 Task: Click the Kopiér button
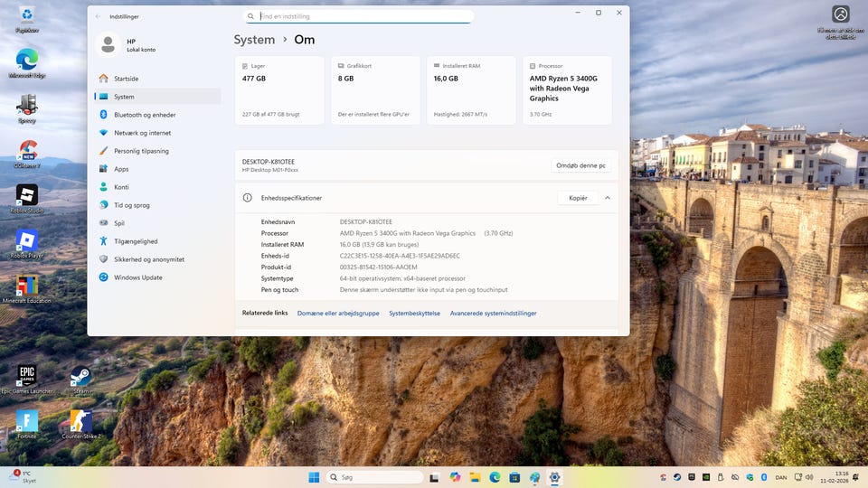click(577, 198)
